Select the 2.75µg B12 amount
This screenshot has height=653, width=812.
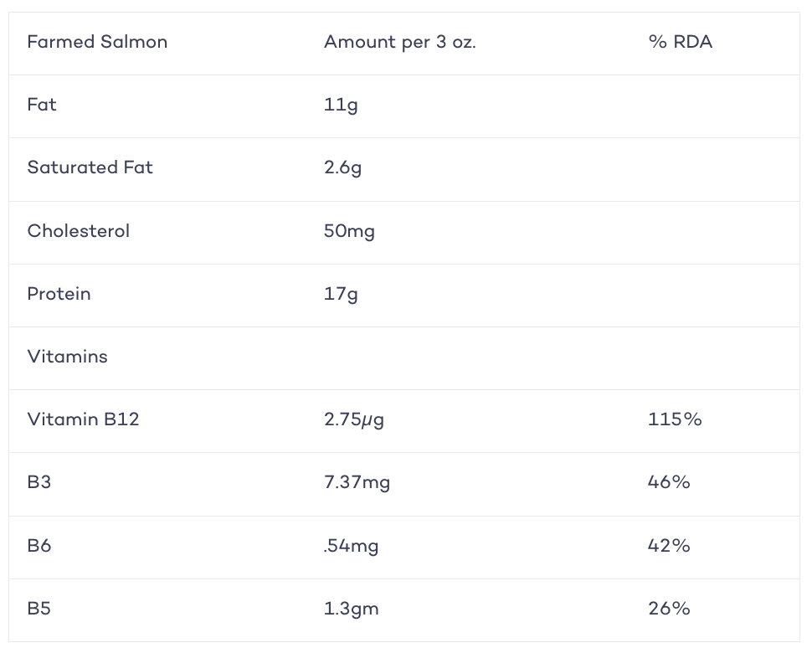pos(354,420)
